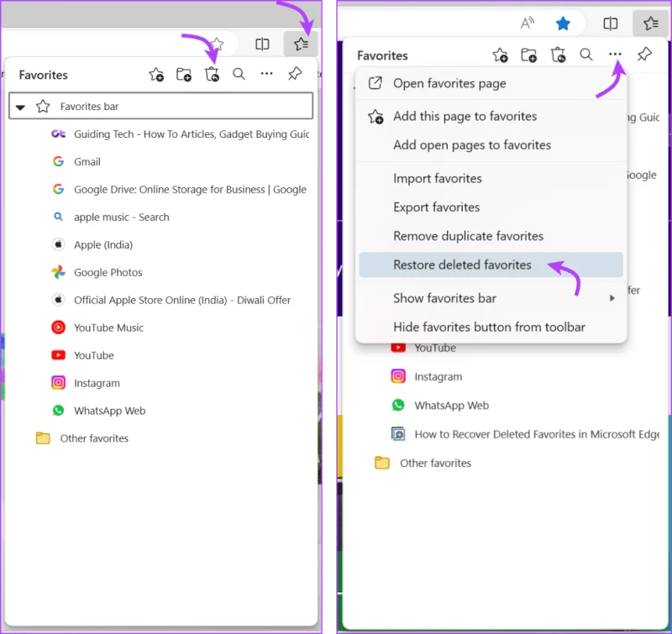Open the YouTube favorite in left panel
The height and width of the screenshot is (634, 672).
[82, 355]
